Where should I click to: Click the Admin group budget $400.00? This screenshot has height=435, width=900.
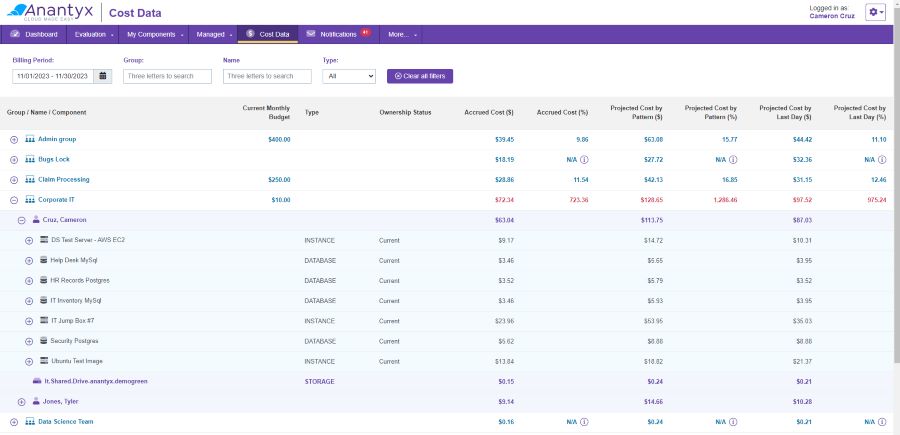tap(279, 139)
